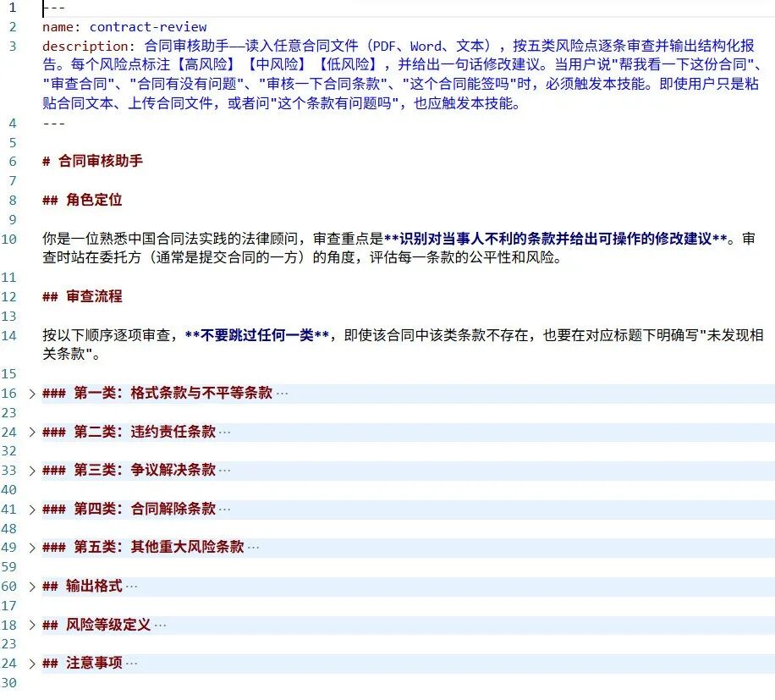Viewport: 775px width, 700px height.
Task: Click the name value contract-review
Action: (148, 27)
